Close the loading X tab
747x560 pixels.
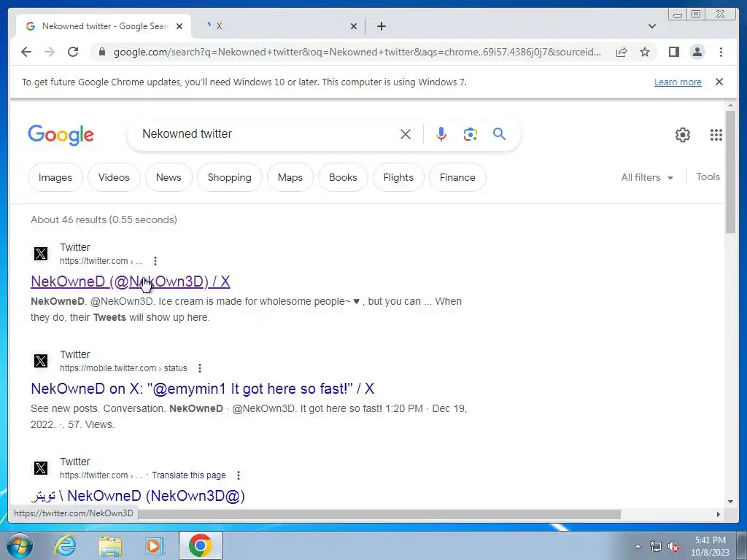coord(354,26)
